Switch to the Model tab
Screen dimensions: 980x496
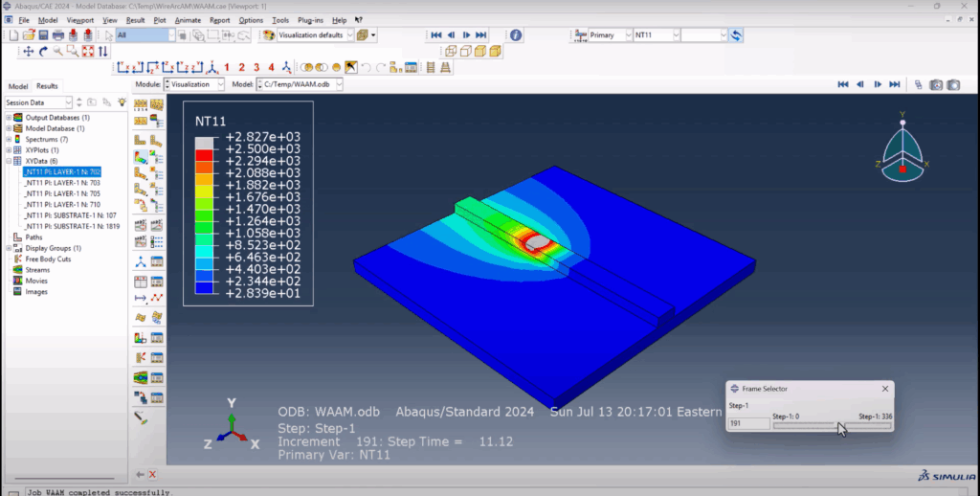point(17,86)
